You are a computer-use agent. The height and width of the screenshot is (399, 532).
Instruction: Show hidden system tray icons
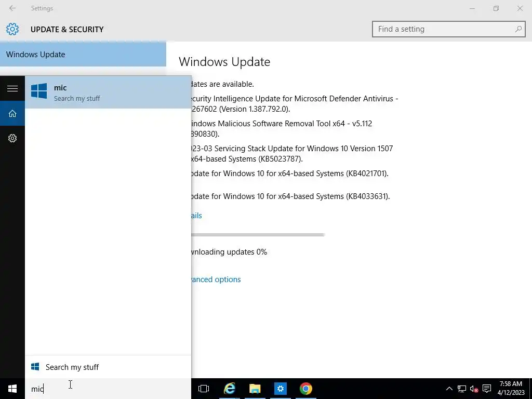[449, 389]
